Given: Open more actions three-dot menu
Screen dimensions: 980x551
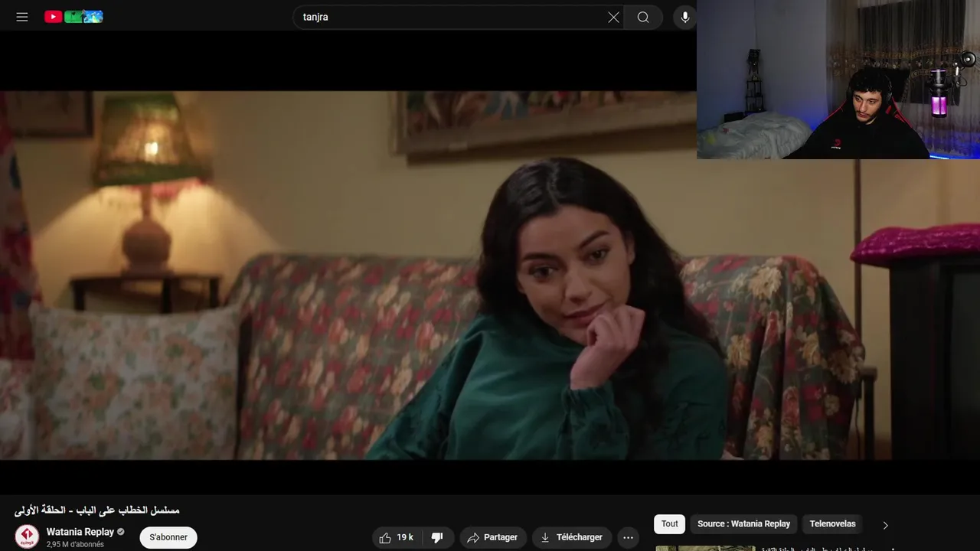Looking at the screenshot, I should tap(628, 537).
